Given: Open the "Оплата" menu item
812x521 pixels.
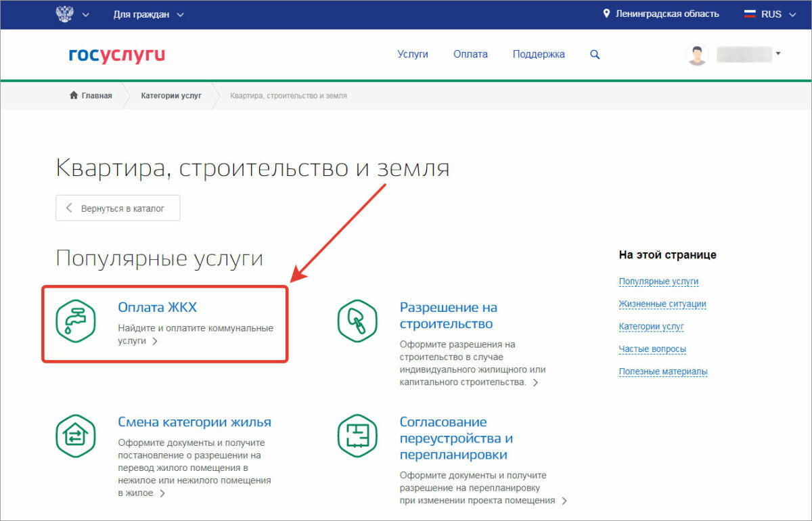Looking at the screenshot, I should click(470, 54).
